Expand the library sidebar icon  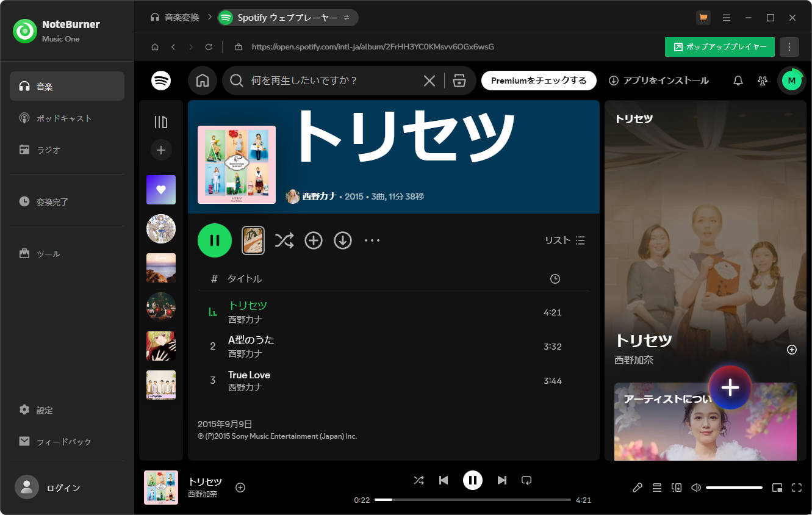161,122
